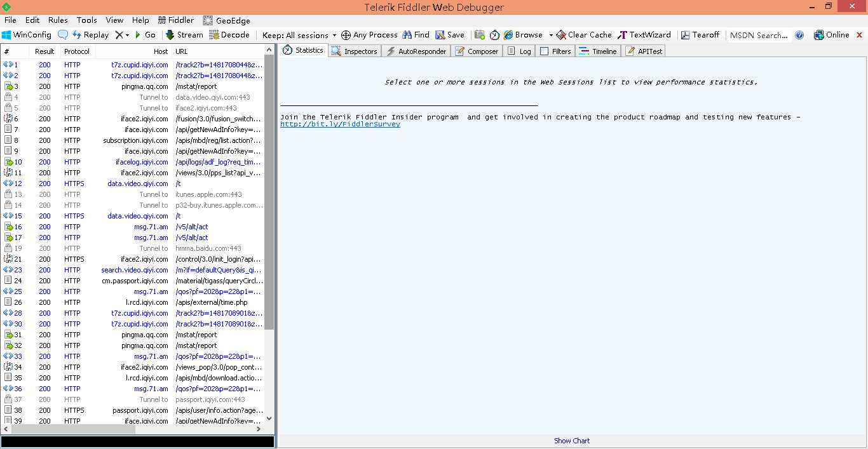
Task: Switch to the Timeline tab
Action: pyautogui.click(x=598, y=51)
